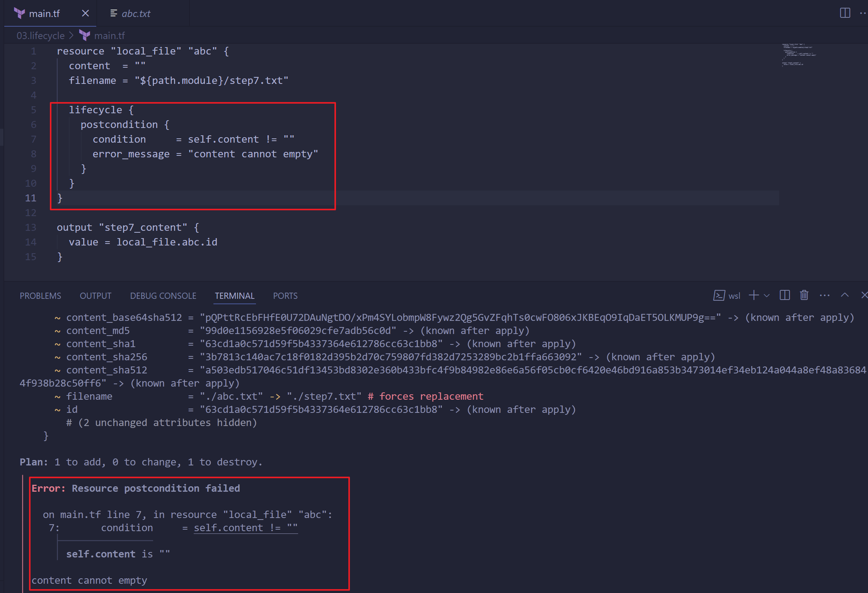Kill terminal with the trash icon
Screen dimensions: 868x593
coord(804,296)
